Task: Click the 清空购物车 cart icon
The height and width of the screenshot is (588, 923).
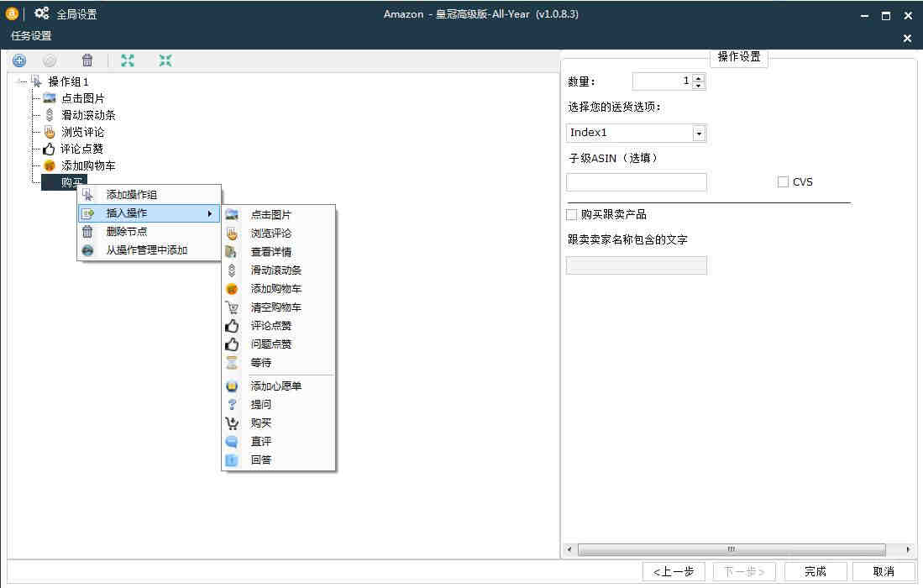Action: pos(232,307)
